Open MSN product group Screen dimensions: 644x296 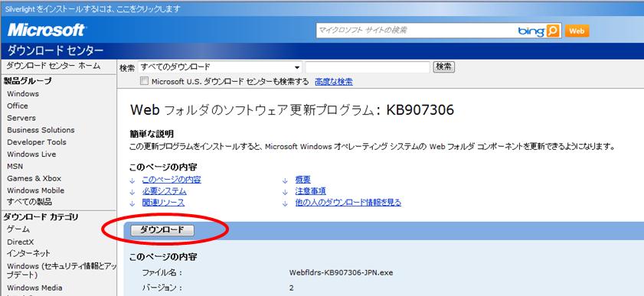(x=15, y=167)
